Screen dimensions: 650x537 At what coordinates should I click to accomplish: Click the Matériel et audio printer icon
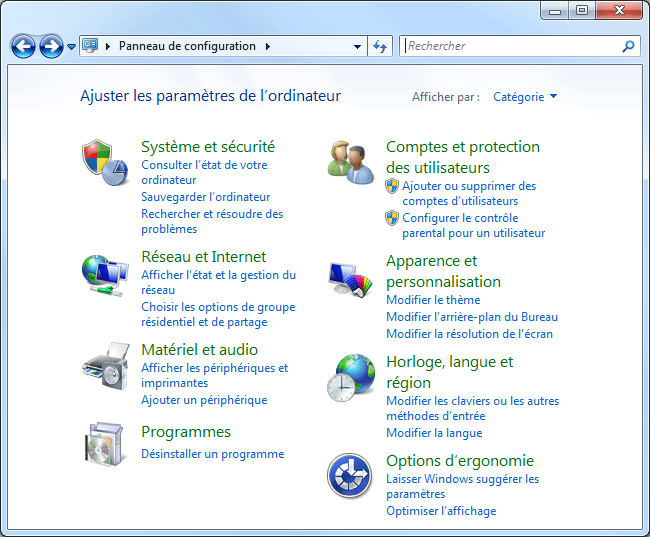pyautogui.click(x=106, y=366)
